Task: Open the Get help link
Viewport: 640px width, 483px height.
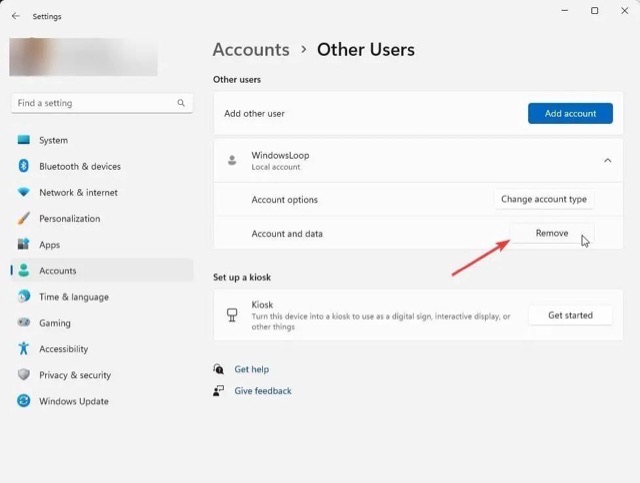Action: click(251, 369)
